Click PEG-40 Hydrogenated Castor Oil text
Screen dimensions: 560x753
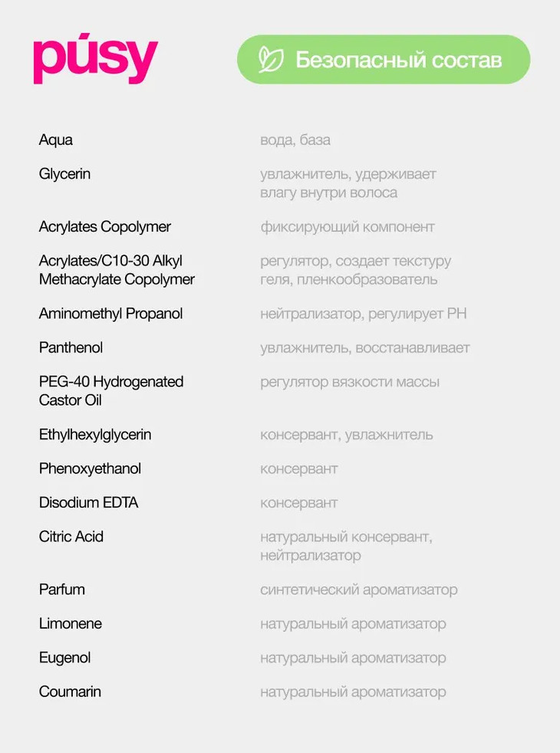coord(110,390)
